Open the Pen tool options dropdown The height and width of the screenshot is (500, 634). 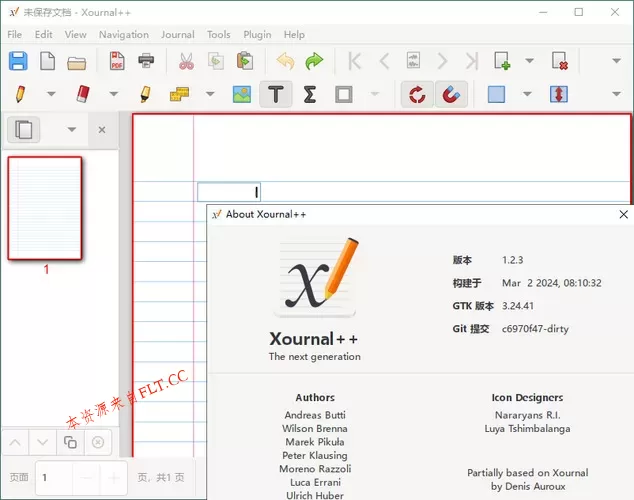click(51, 94)
